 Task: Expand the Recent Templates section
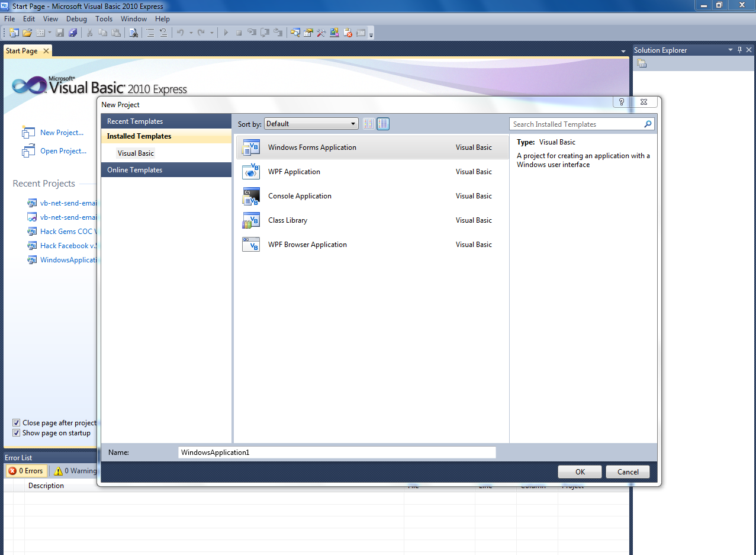(166, 121)
